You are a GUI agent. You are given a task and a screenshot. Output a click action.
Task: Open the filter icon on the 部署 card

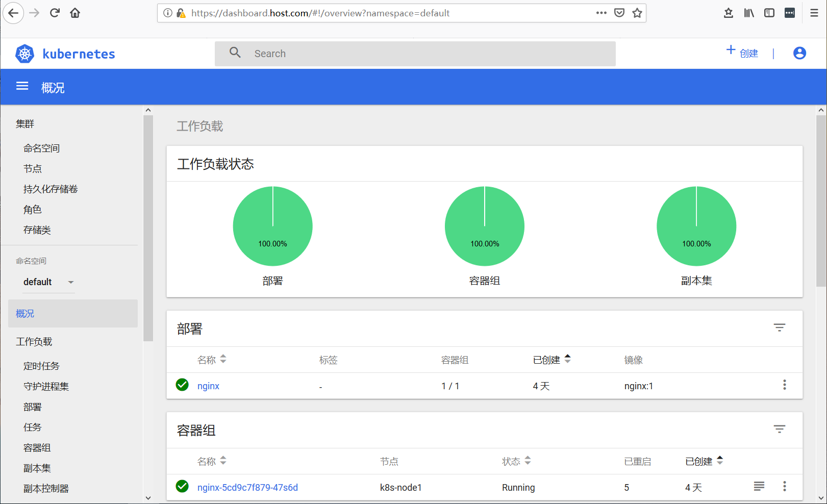(779, 327)
